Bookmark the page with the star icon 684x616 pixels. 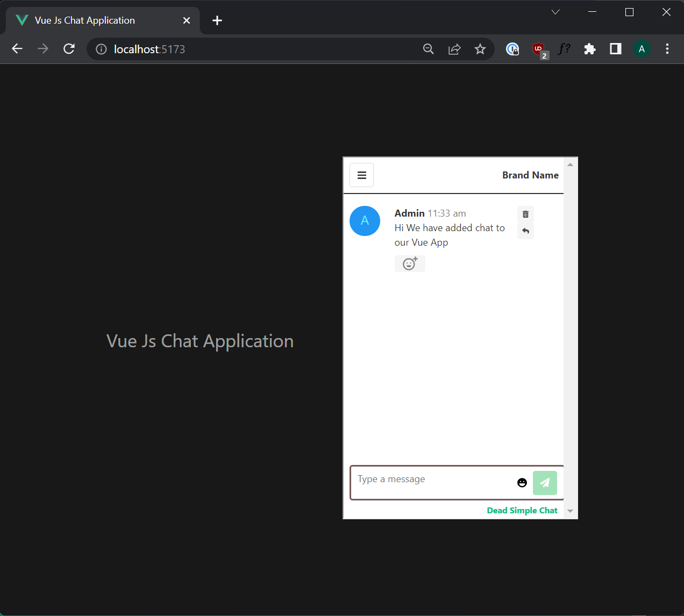480,48
